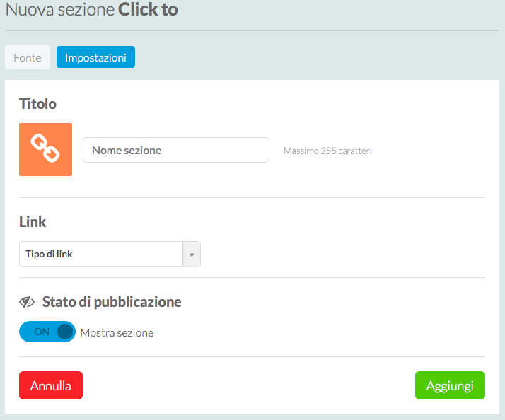Click the Mostra sezione label

tap(117, 332)
